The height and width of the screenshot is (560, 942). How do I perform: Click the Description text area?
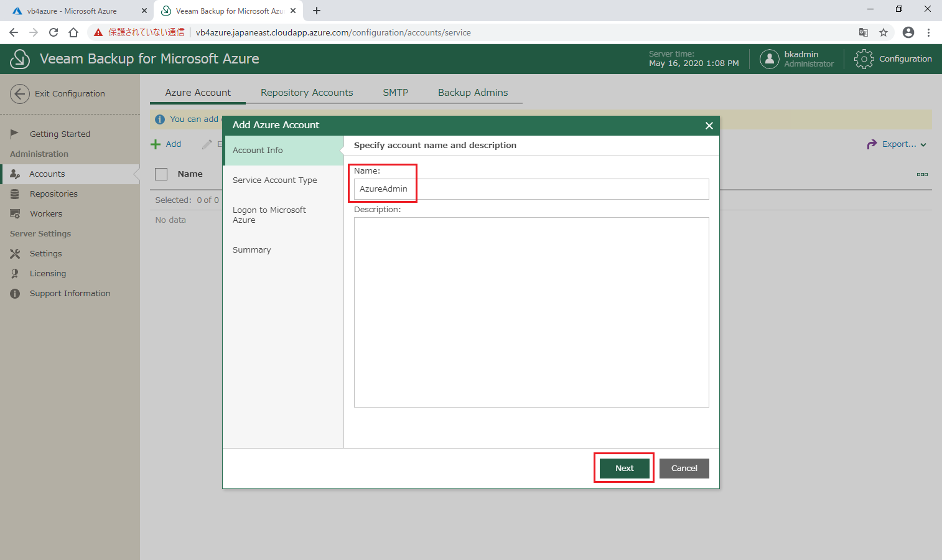531,312
